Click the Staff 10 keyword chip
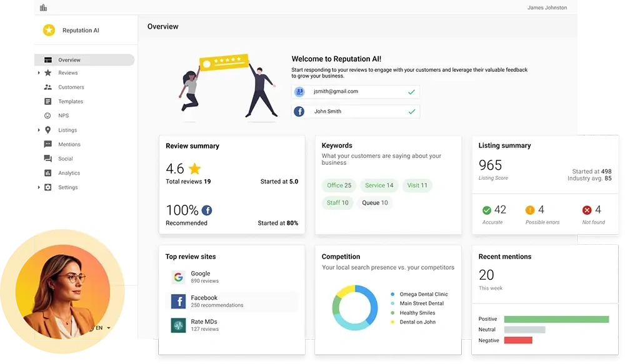625x364 pixels. coord(337,203)
